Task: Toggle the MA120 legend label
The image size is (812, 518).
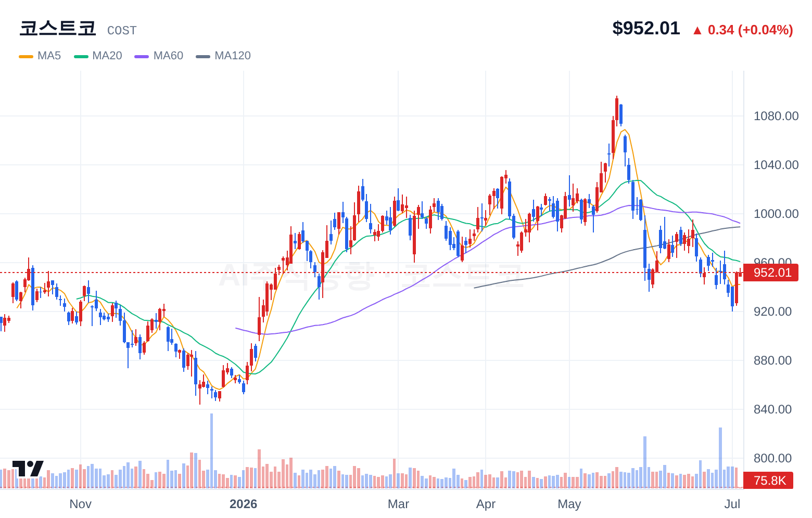Action: click(x=233, y=56)
